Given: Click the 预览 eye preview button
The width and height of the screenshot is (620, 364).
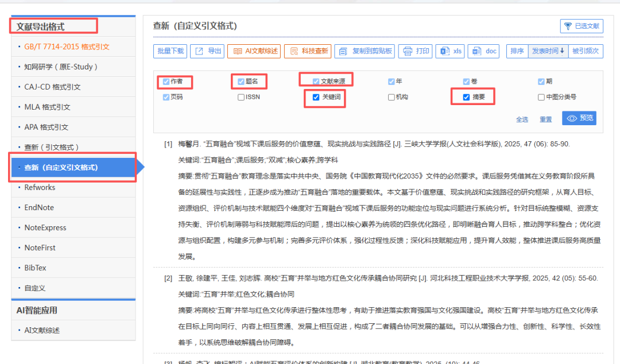Looking at the screenshot, I should click(x=579, y=118).
